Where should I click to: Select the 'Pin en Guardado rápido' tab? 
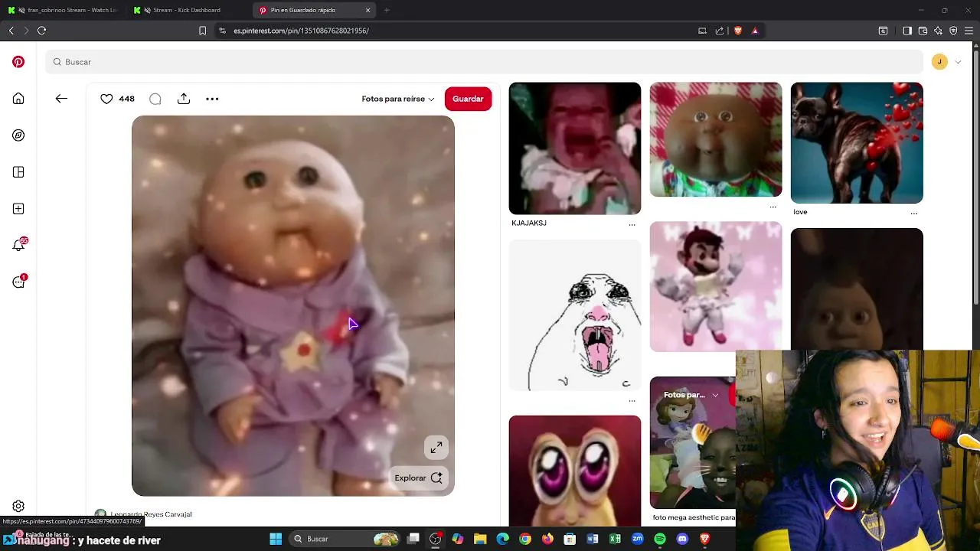click(x=314, y=10)
